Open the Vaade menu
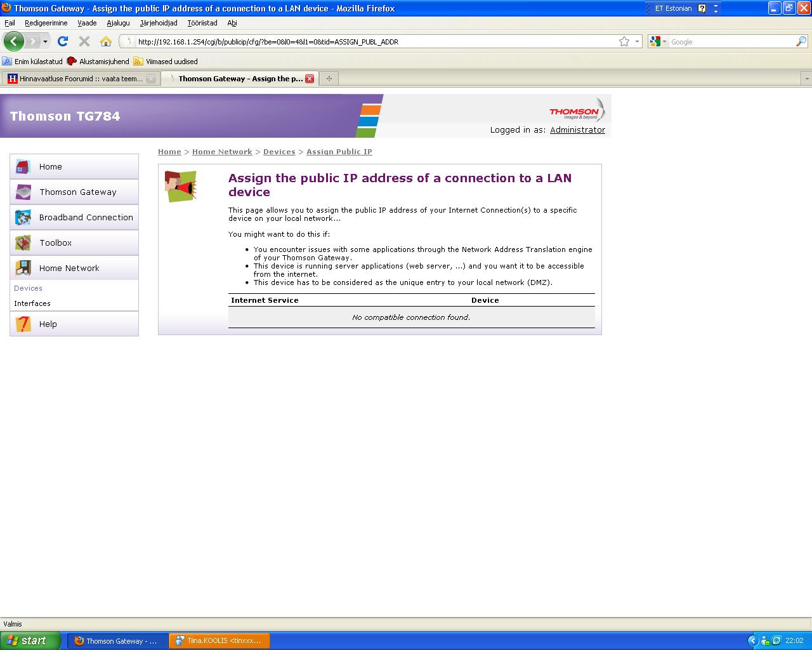Viewport: 812px width, 650px height. click(x=87, y=23)
